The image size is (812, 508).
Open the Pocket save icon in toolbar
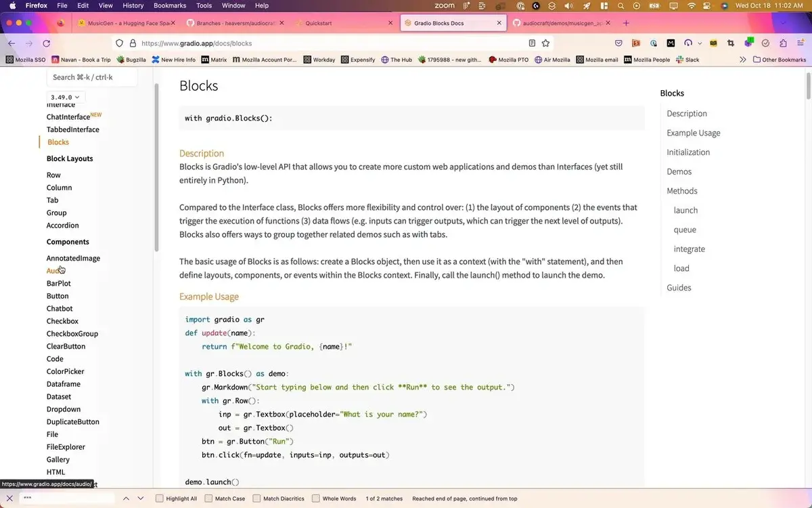tap(618, 43)
